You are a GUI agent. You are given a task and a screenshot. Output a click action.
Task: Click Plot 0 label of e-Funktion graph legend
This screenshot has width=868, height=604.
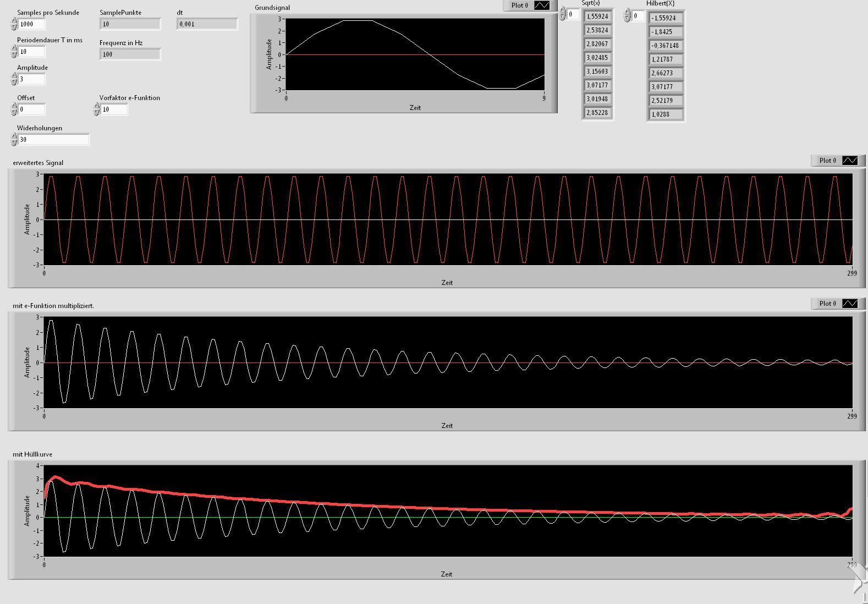tap(827, 304)
